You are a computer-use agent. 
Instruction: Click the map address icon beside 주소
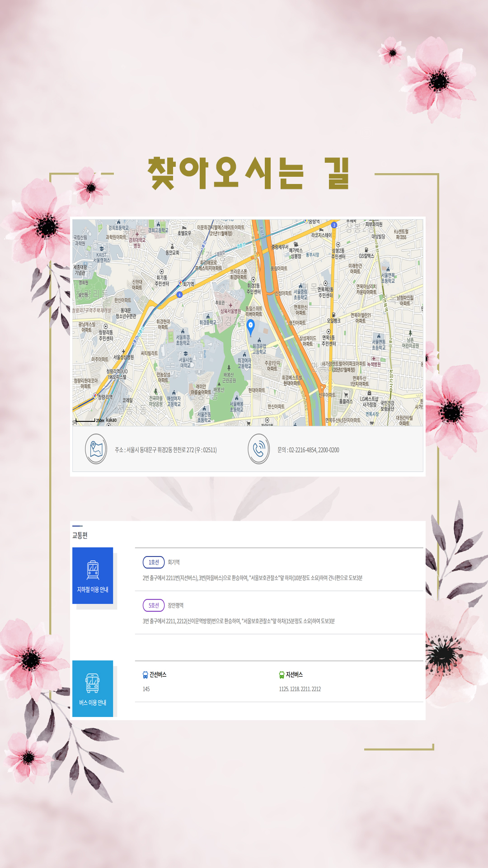[96, 449]
